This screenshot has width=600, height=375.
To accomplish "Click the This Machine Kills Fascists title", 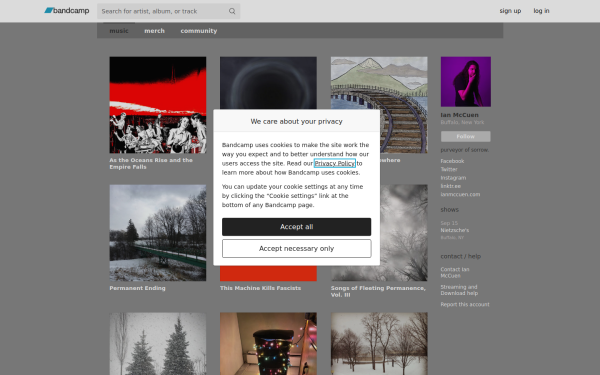I will click(260, 288).
